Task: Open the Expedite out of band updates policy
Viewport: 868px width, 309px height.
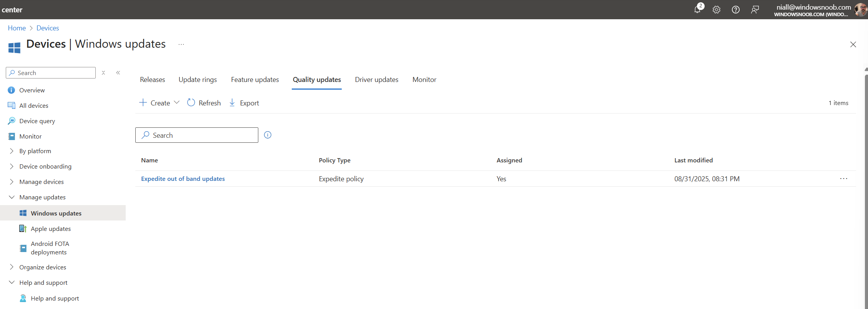Action: pos(183,179)
